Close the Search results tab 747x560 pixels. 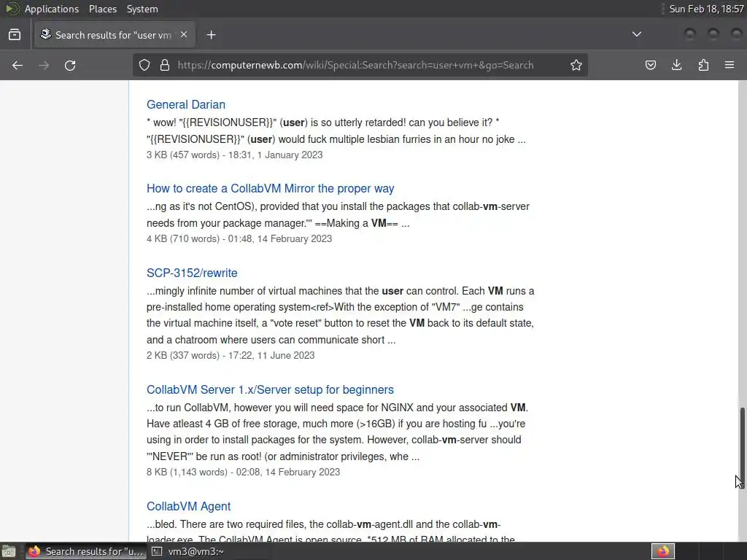(x=184, y=35)
